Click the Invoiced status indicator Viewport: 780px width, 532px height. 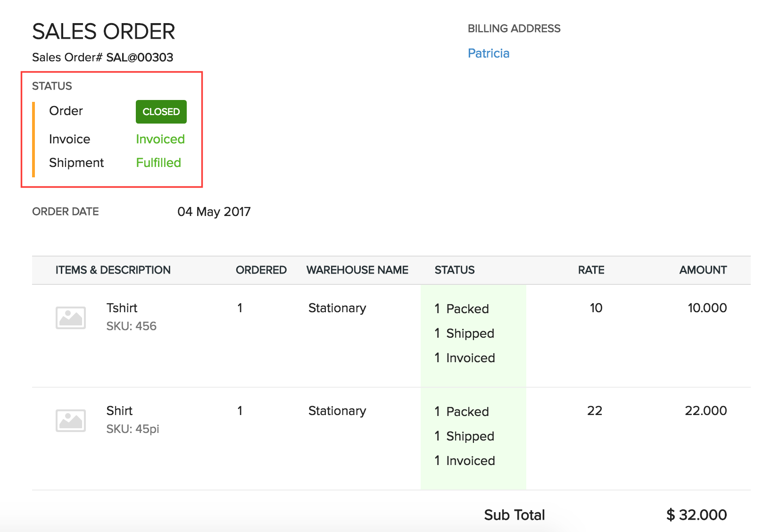coord(160,139)
